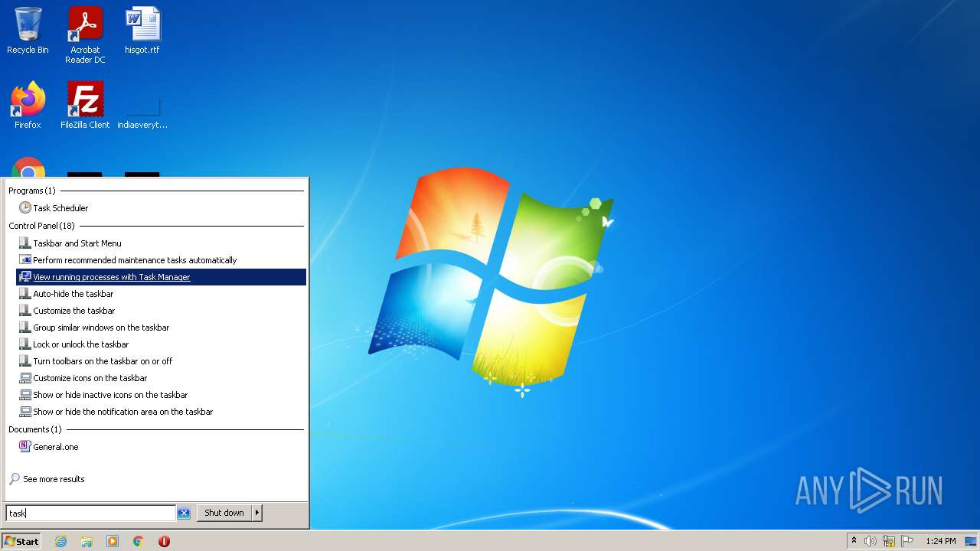Open Internet Explorer from taskbar
The height and width of the screenshot is (551, 980).
61,541
